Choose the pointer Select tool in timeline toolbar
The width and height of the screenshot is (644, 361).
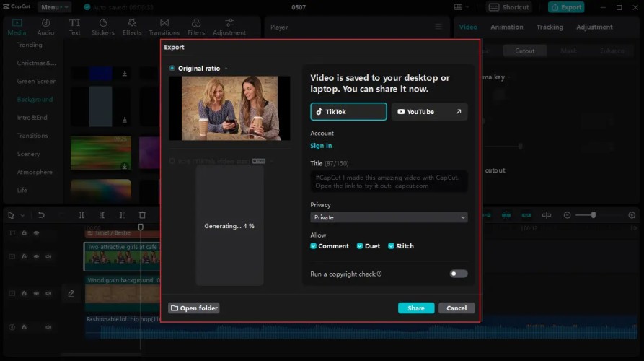click(x=11, y=215)
